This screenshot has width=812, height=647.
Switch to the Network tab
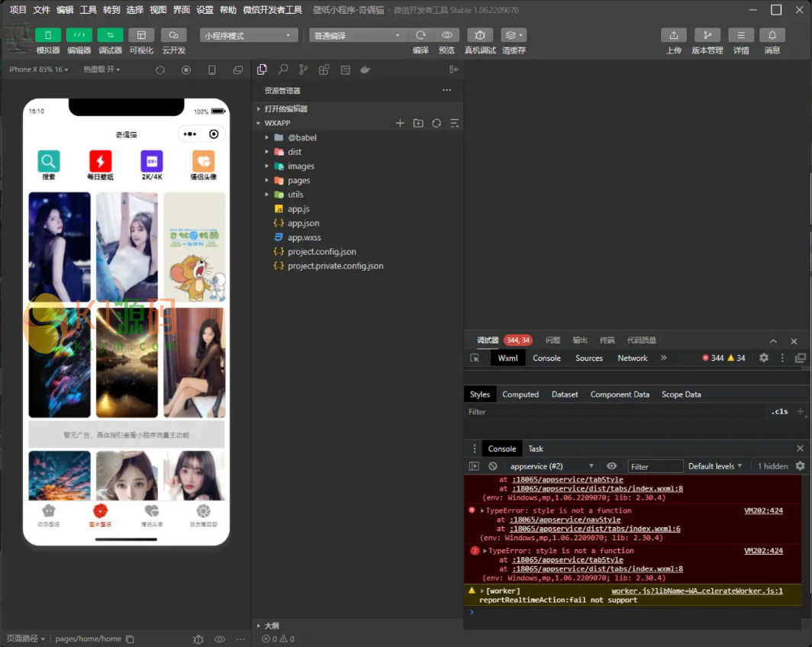632,358
